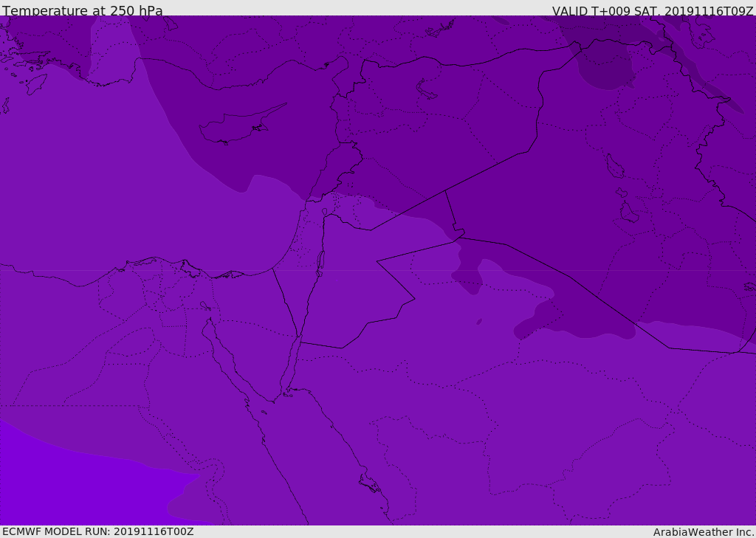756x538 pixels.
Task: Click the darkest purple patch at top-right
Action: [605, 65]
